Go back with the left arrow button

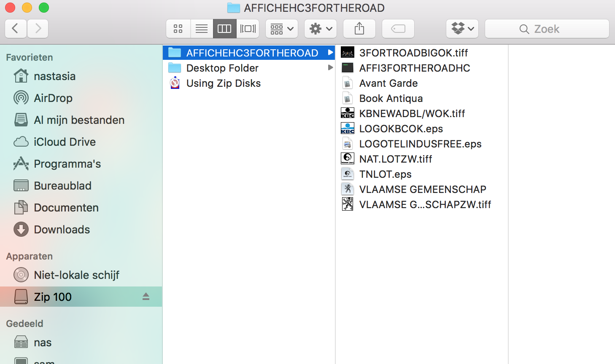tap(16, 29)
